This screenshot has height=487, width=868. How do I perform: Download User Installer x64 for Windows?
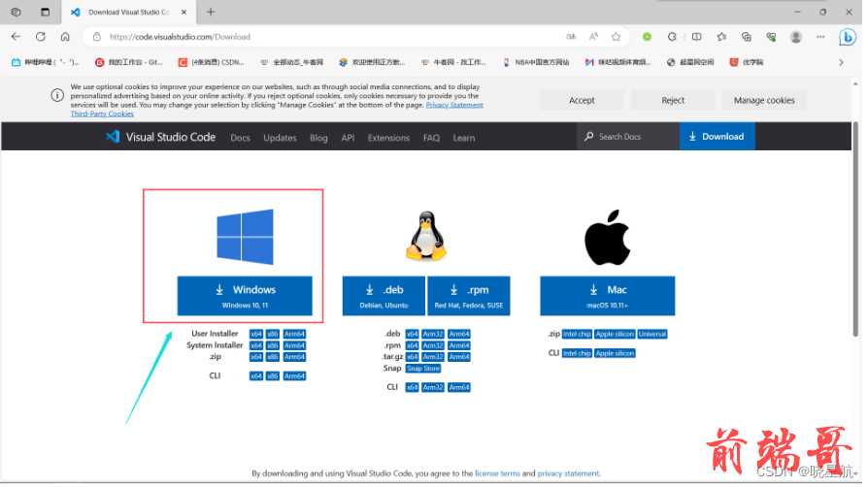click(x=255, y=335)
